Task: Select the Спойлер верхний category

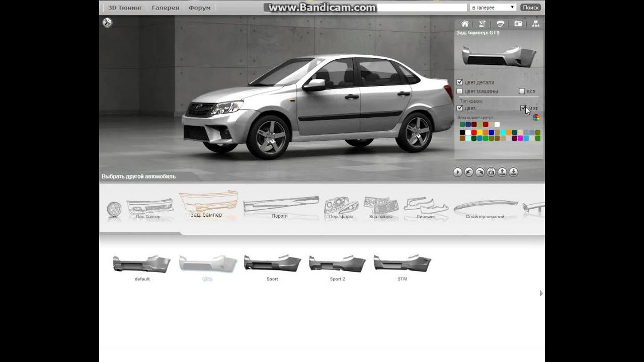Action: coord(485,209)
